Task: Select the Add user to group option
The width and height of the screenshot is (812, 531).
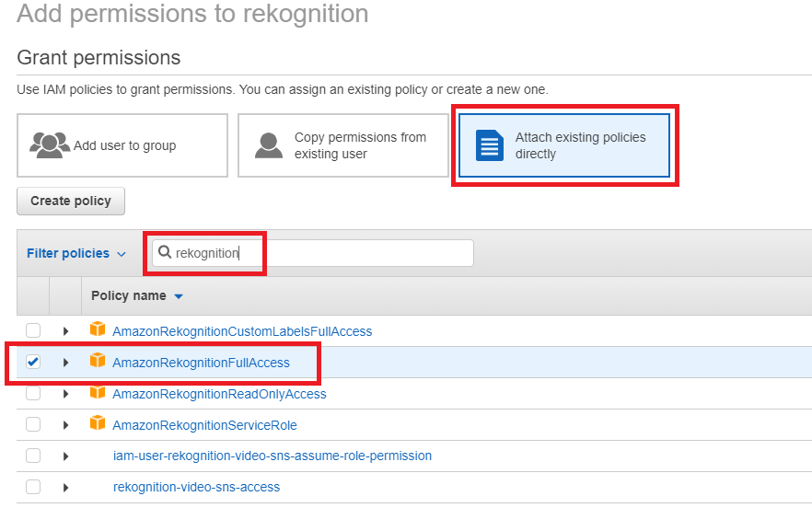Action: click(x=122, y=145)
